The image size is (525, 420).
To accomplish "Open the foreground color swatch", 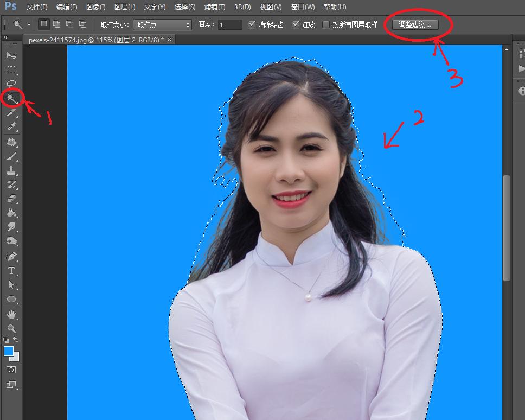I will click(8, 352).
